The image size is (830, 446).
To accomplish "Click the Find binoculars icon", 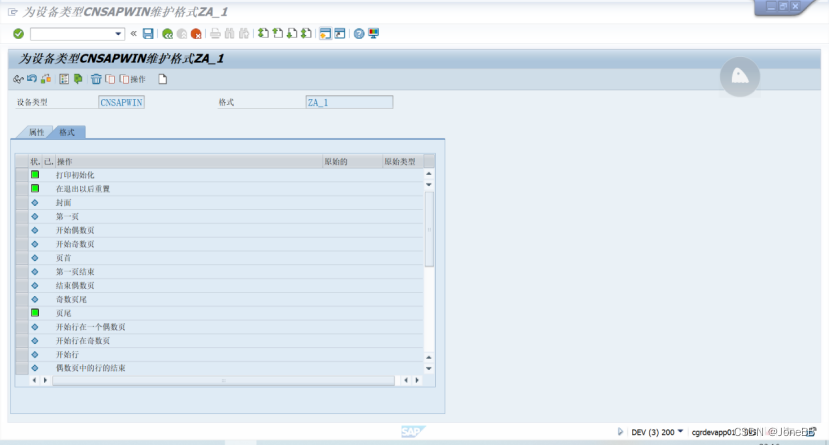I will coord(229,34).
